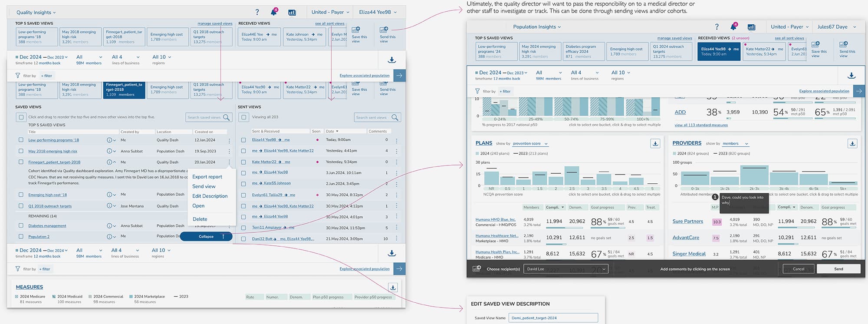Click the search saved views magnifier
The width and height of the screenshot is (868, 324).
click(226, 117)
